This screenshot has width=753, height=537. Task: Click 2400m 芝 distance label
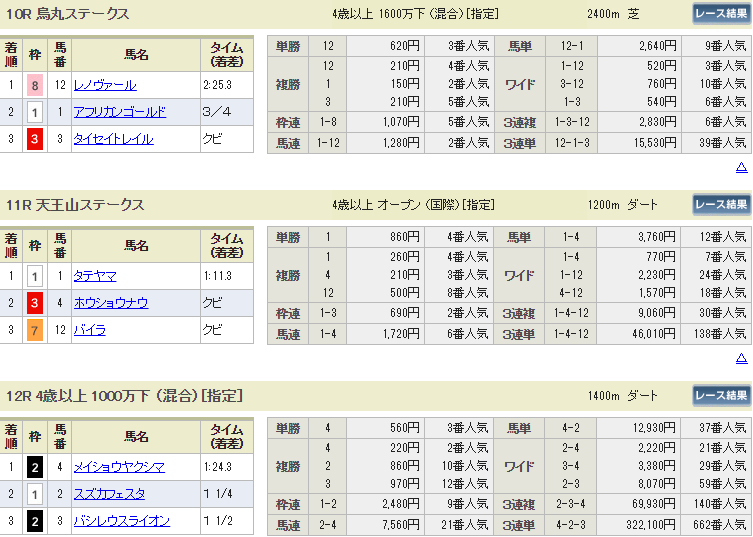614,14
